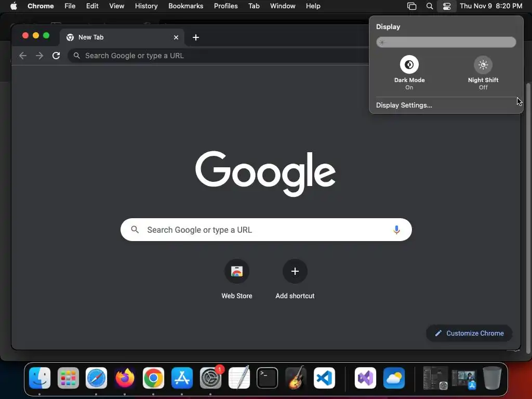The image size is (532, 399).
Task: Launch Terminal from the Dock
Action: pyautogui.click(x=268, y=378)
